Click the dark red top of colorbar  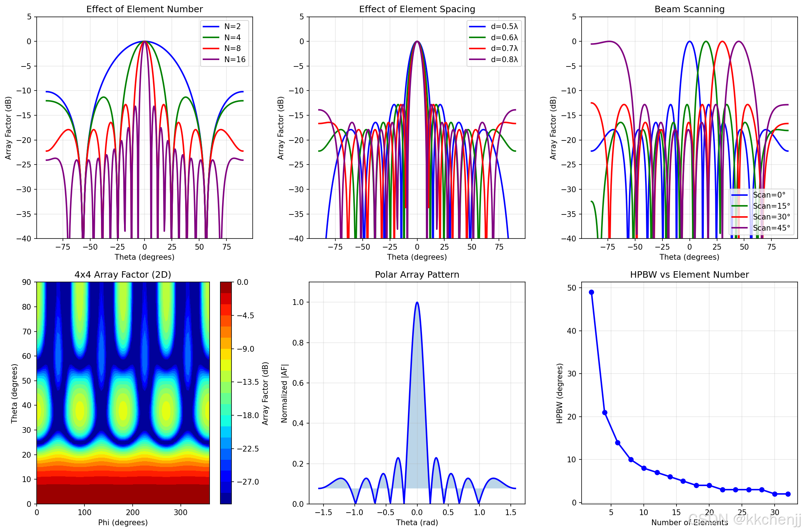pos(226,287)
